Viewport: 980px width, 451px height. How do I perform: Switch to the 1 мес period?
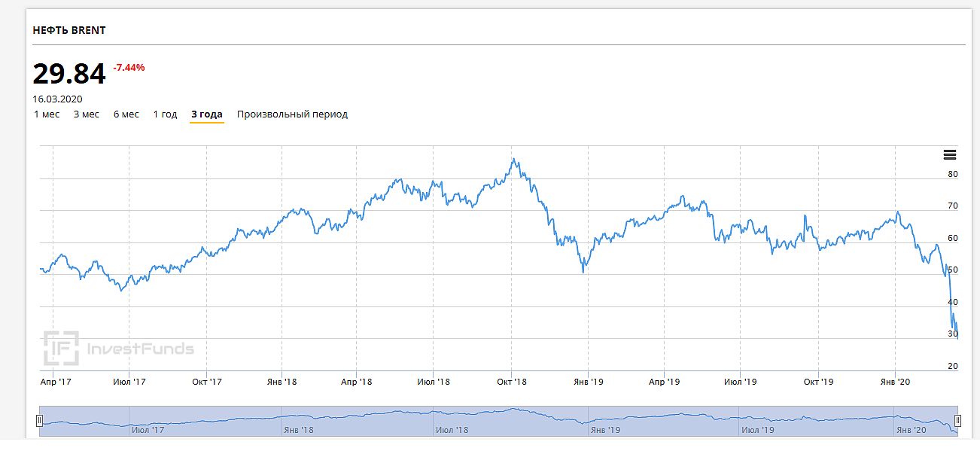(x=47, y=114)
